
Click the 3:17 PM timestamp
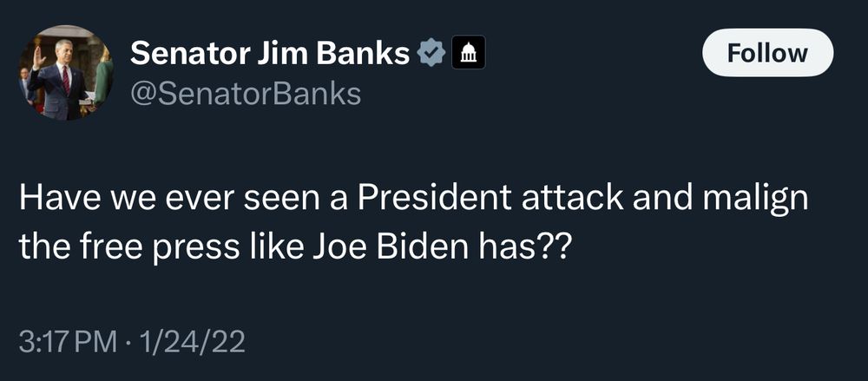68,342
